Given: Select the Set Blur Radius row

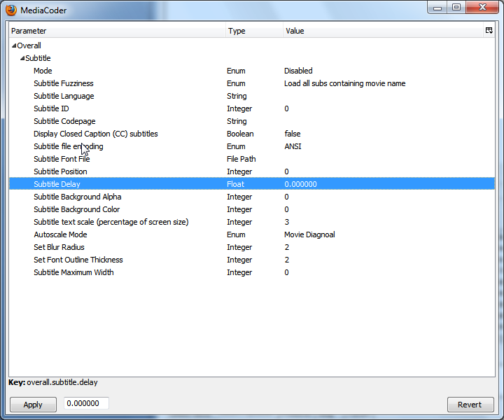Looking at the screenshot, I should pyautogui.click(x=252, y=247).
